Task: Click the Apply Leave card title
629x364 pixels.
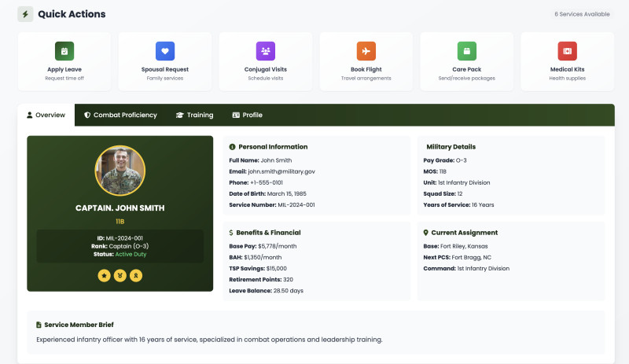Action: 64,69
